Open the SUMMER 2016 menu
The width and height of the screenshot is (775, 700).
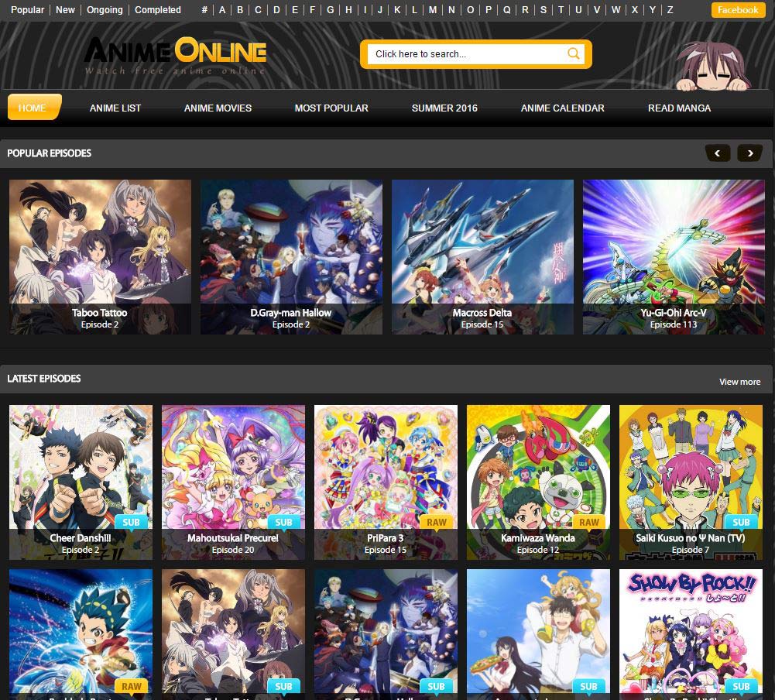pos(444,108)
